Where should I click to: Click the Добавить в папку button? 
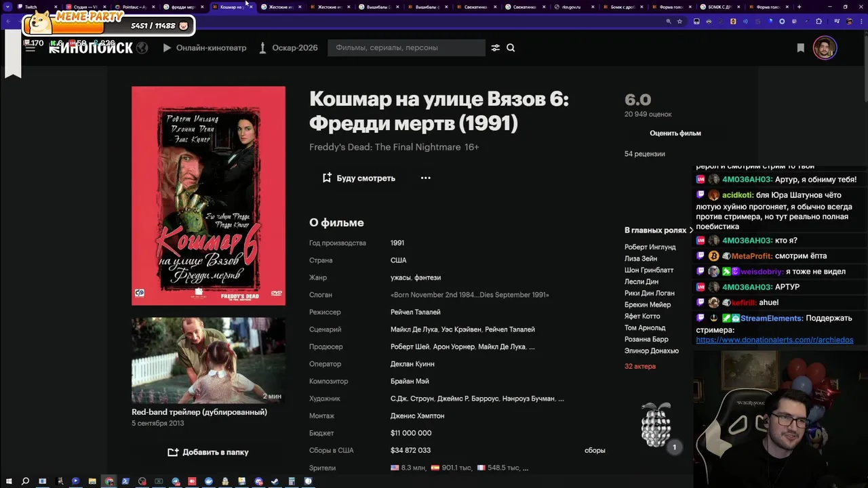click(208, 452)
